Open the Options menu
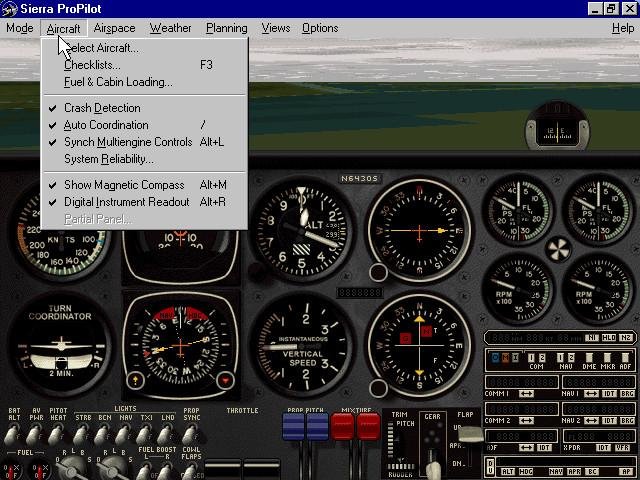 coord(320,28)
